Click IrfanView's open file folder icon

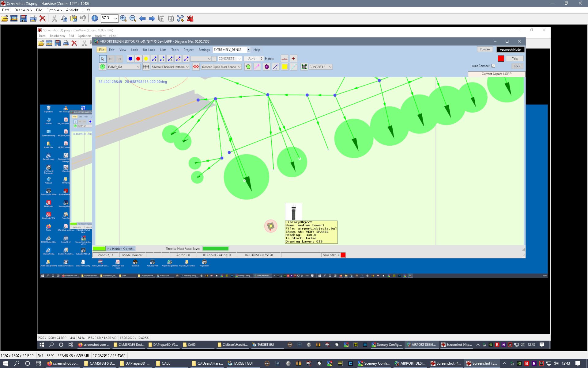[5, 18]
